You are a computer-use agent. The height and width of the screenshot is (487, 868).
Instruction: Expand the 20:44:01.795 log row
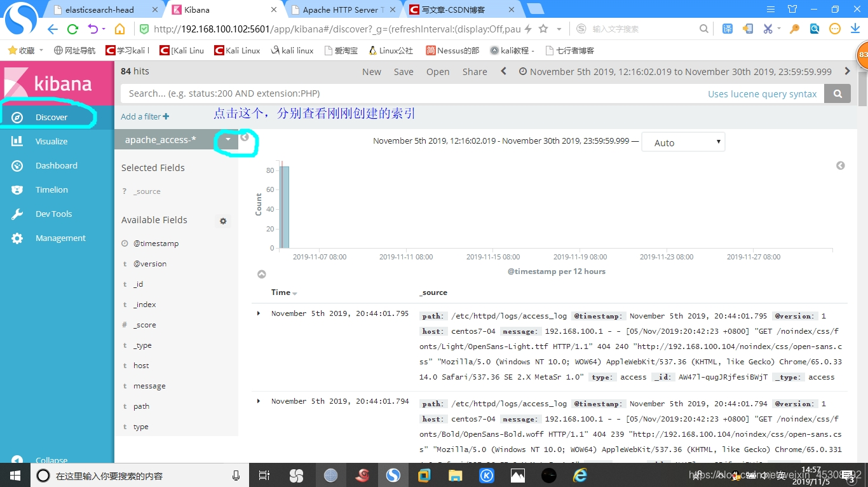[259, 313]
